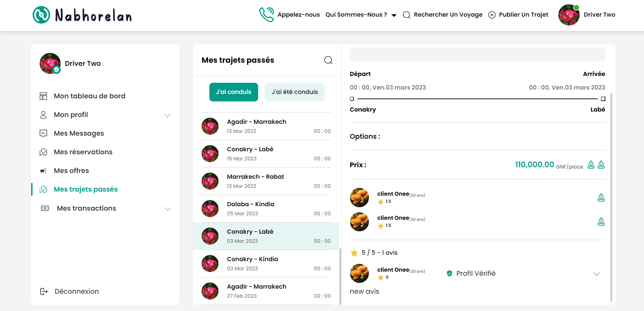
Task: Search past trips with magnifier icon
Action: [328, 60]
